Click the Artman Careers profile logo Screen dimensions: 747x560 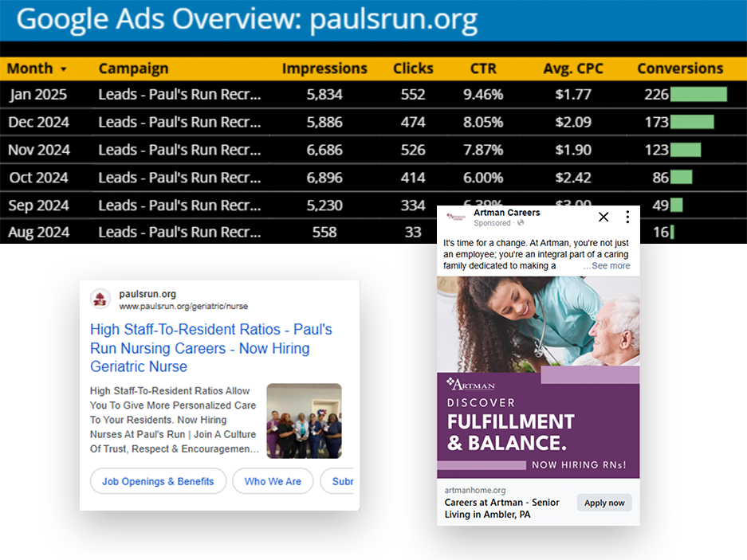coord(456,217)
